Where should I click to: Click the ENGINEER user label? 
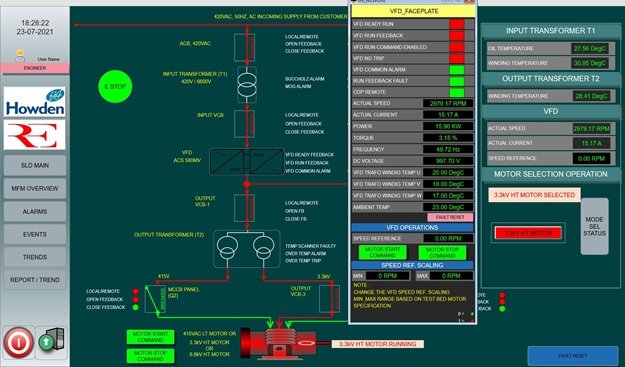35,68
